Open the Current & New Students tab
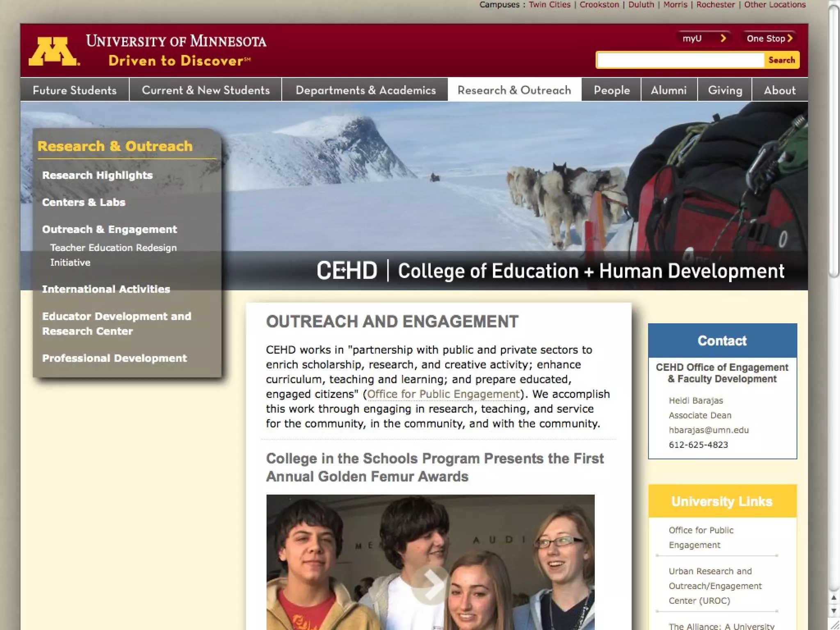Image resolution: width=840 pixels, height=630 pixels. [205, 90]
